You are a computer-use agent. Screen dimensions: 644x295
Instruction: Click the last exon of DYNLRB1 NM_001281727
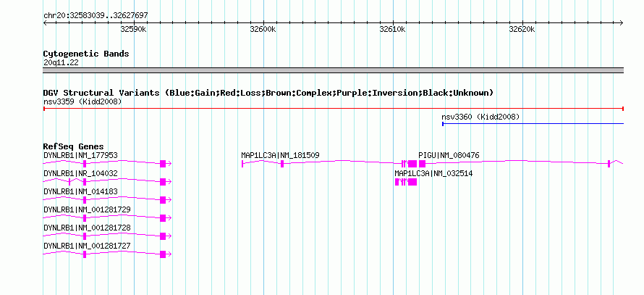click(163, 254)
